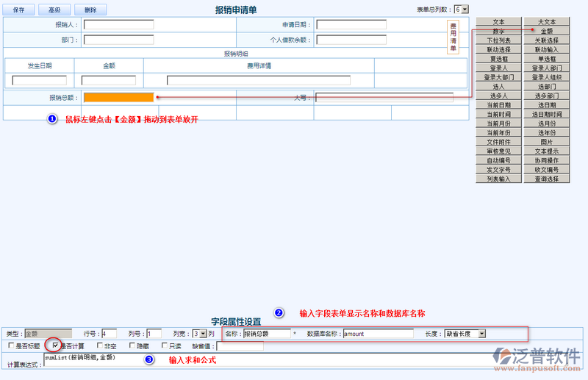588x380 pixels.
Task: Select the 文本 field type button
Action: 498,22
